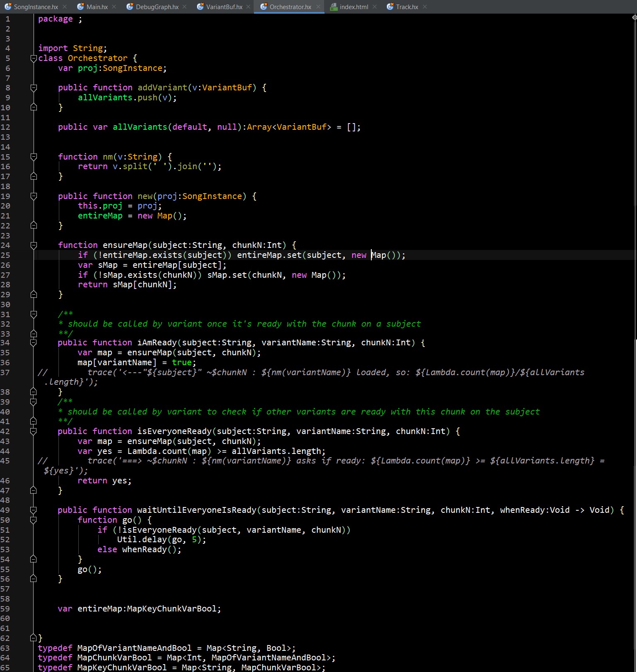Click 'iAmReady' function name
Viewport: 637px width, 672px height.
[x=157, y=343]
